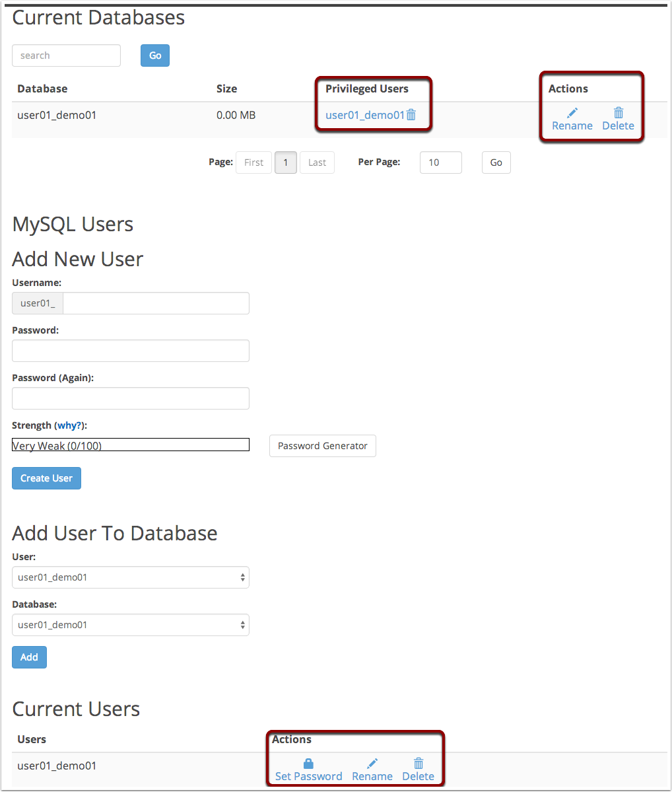
Task: Click the Delete trash icon for current user
Action: coord(419,763)
